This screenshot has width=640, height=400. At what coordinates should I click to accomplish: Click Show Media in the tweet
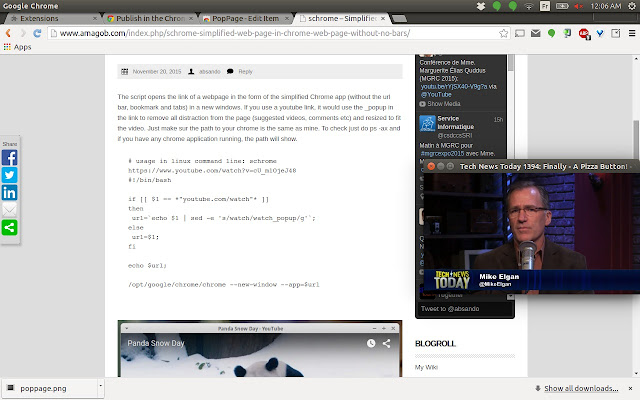[444, 104]
